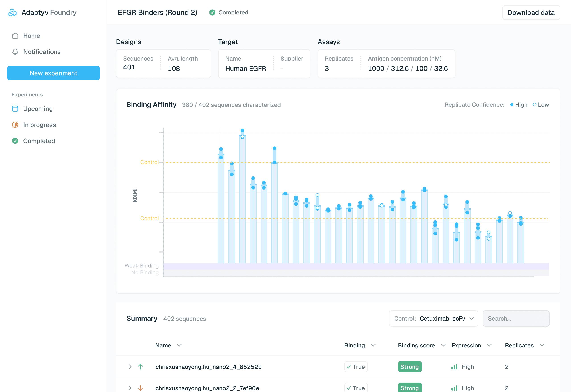Open the Control Cetuximab_scFv dropdown
Screen dimensions: 571x392
(433, 318)
